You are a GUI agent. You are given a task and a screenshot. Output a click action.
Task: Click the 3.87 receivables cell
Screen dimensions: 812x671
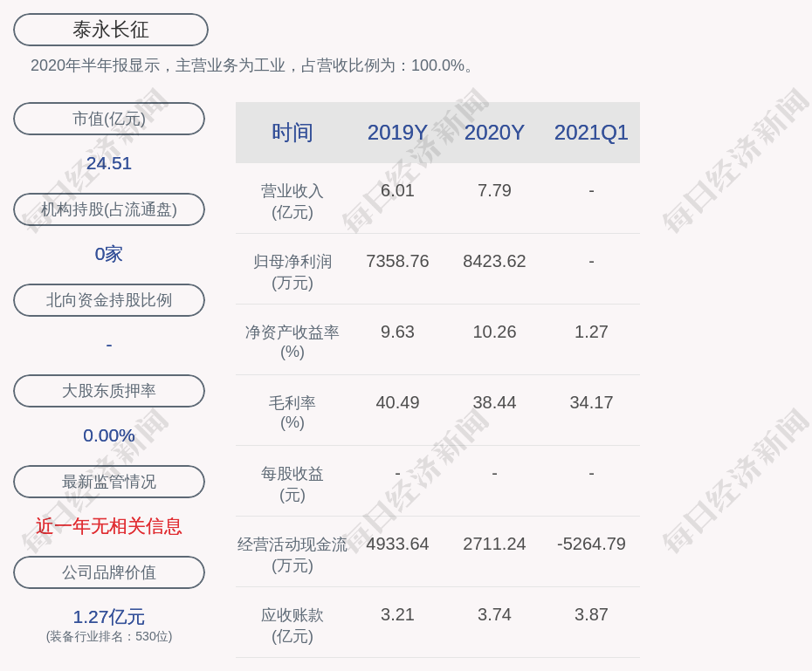pos(591,614)
